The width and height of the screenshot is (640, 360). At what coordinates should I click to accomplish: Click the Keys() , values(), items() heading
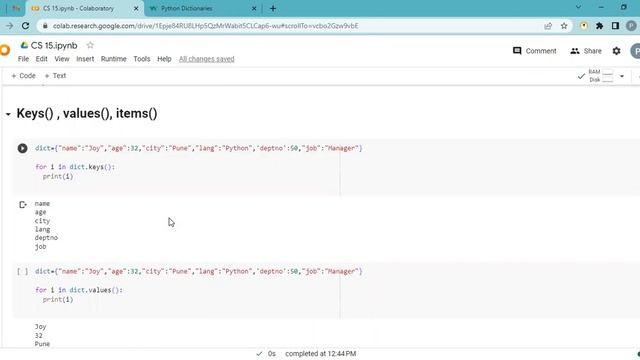click(87, 113)
